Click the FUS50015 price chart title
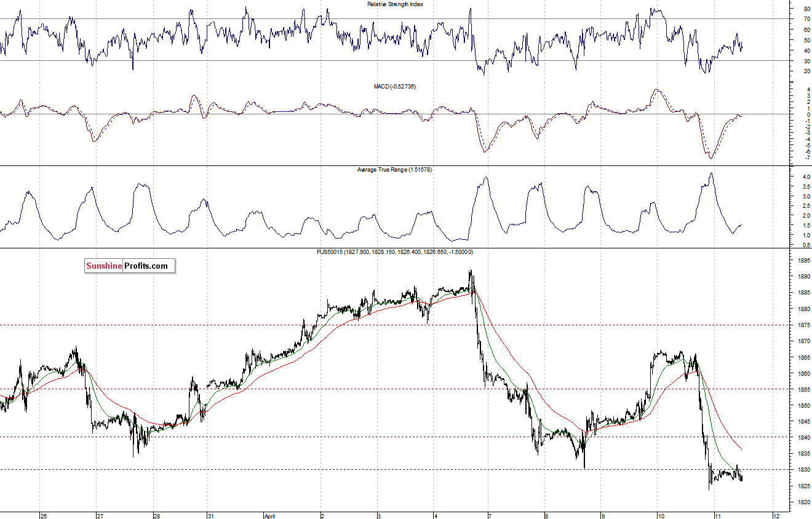The image size is (812, 519). click(x=395, y=252)
